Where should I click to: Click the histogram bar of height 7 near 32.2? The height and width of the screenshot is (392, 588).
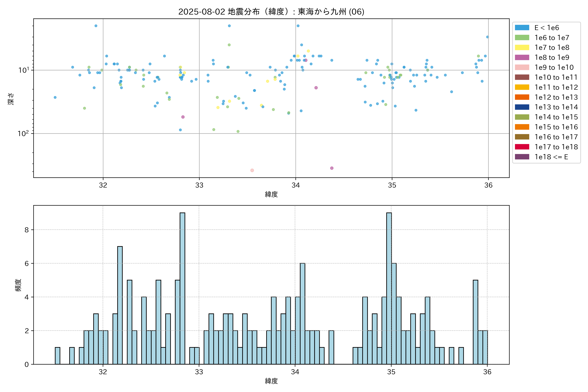pyautogui.click(x=120, y=305)
